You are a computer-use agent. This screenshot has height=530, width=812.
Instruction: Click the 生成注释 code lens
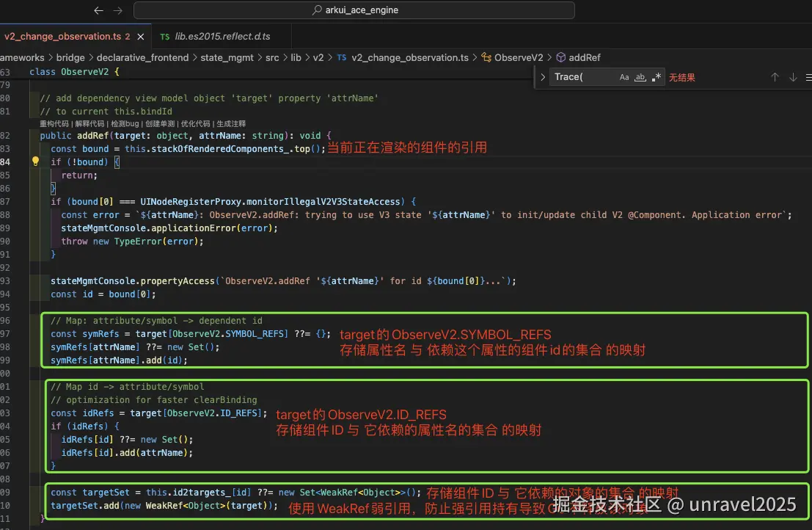[x=231, y=124]
